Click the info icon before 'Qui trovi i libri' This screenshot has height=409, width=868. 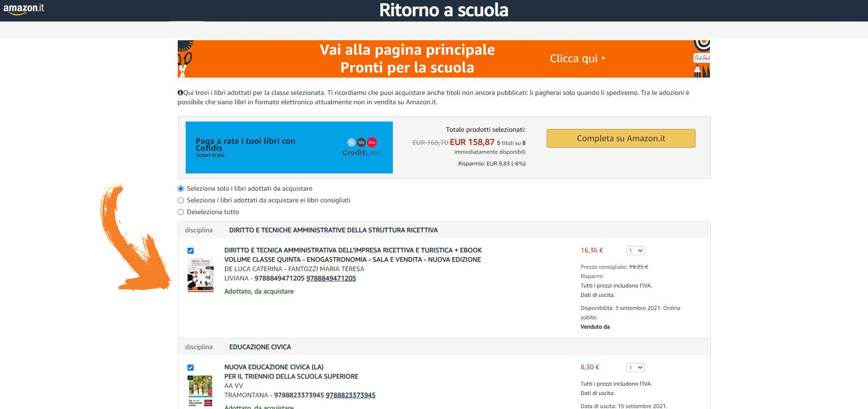[x=180, y=93]
